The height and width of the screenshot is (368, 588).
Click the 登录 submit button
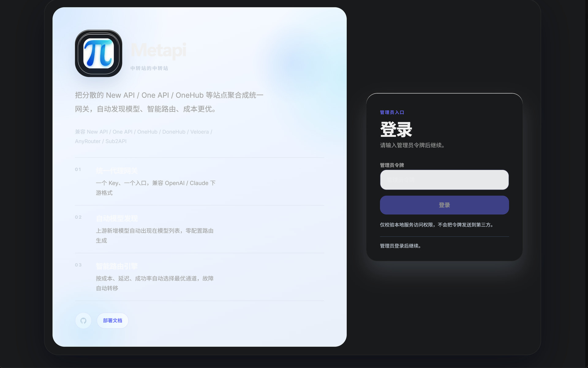tap(444, 205)
